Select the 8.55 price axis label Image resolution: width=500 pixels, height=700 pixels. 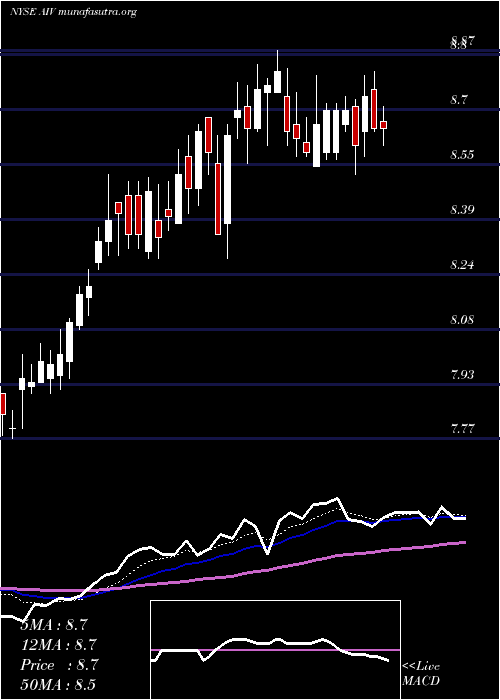462,155
